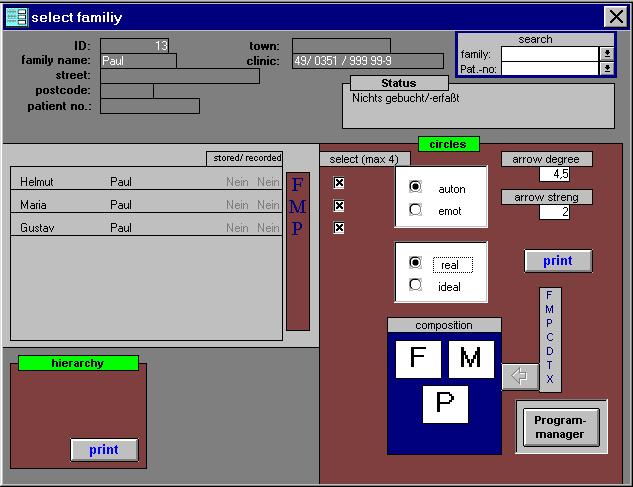Click the arrow degree value field
633x487 pixels.
point(554,174)
